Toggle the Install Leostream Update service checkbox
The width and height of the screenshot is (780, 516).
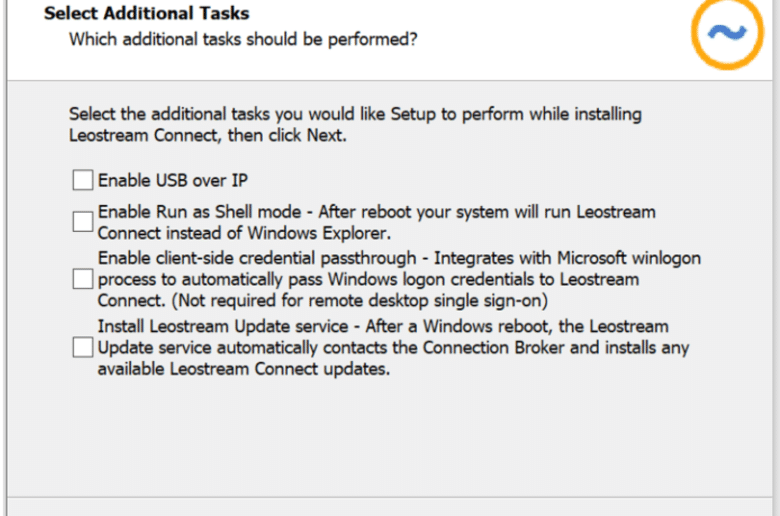[83, 347]
